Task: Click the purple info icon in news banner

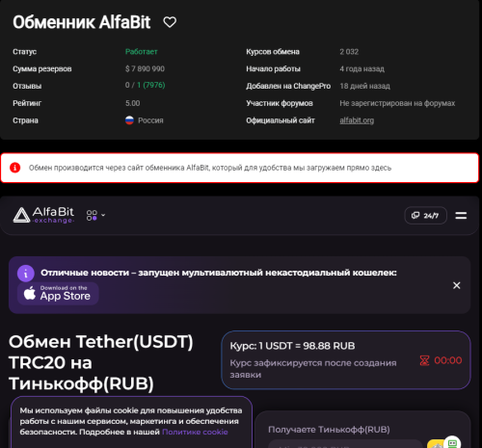Action: 26,274
